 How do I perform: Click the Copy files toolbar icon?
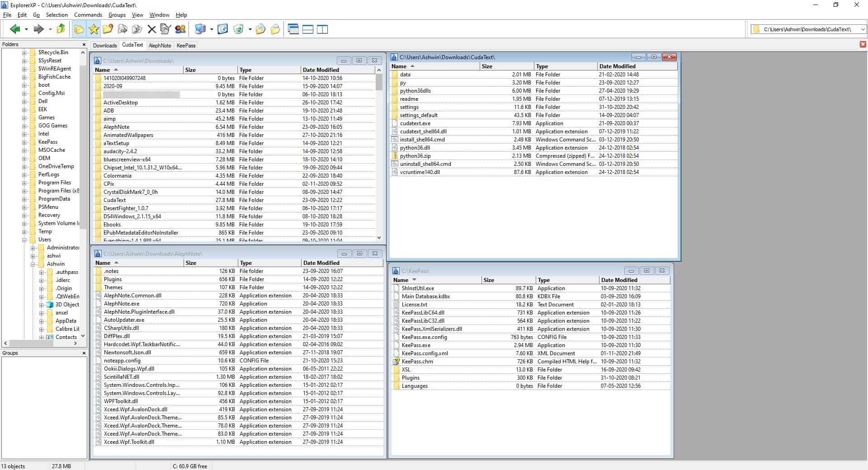(123, 29)
